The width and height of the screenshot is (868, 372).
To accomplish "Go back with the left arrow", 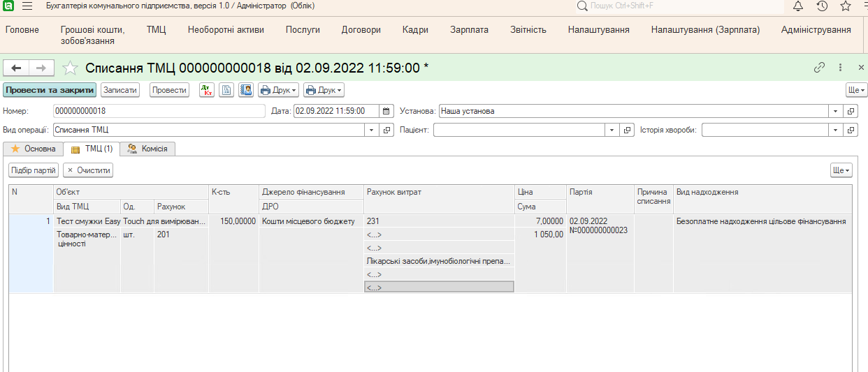I will [x=16, y=68].
